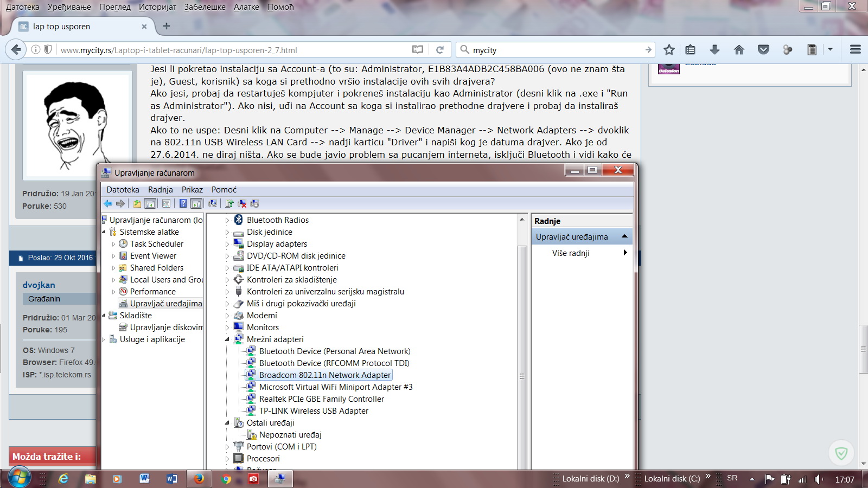
Task: Select Event Viewer in the tree
Action: 153,256
